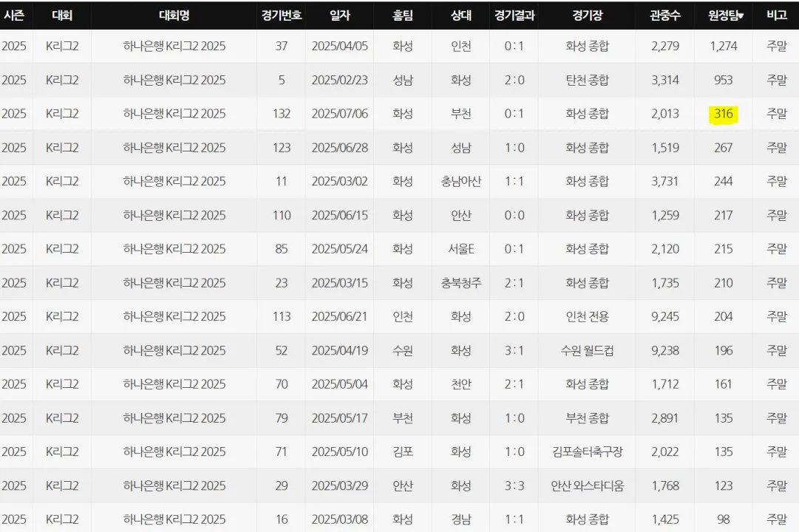Select the 충남아산 opponent cell
Image resolution: width=799 pixels, height=532 pixels.
(460, 181)
